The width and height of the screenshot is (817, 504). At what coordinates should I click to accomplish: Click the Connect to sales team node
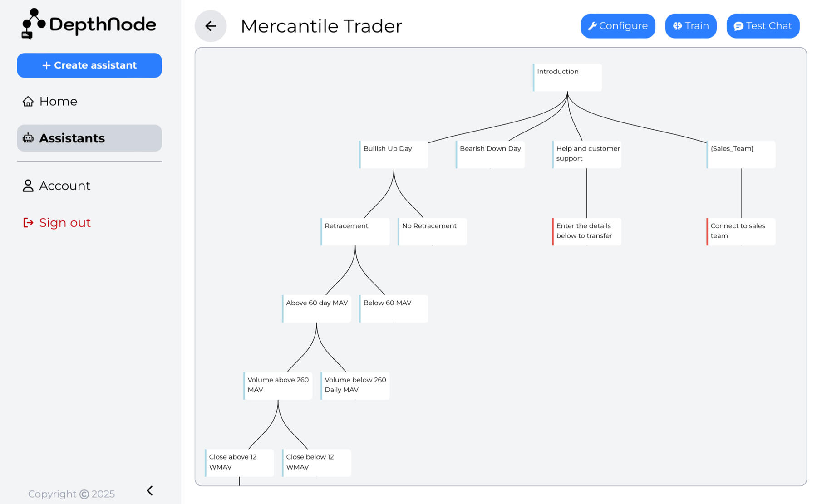(741, 232)
